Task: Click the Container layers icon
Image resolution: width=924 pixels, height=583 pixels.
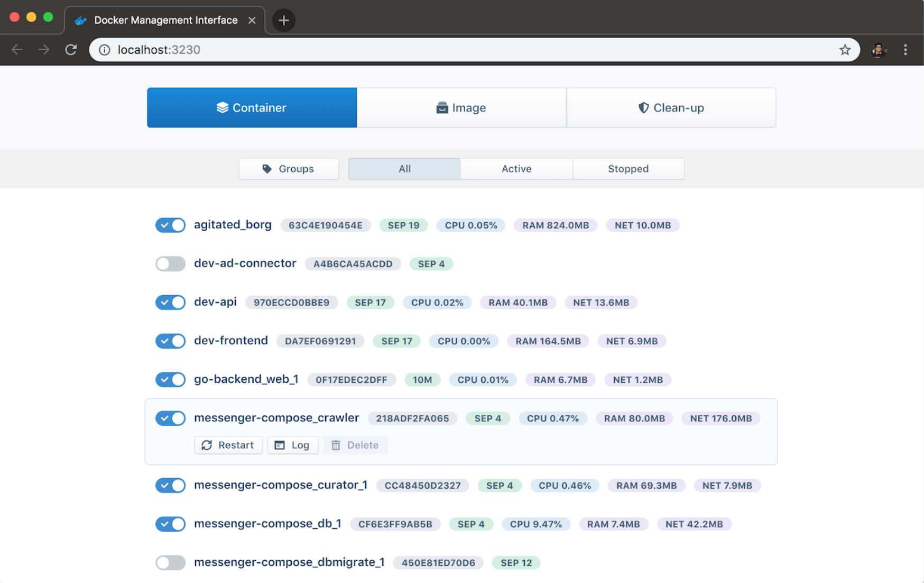Action: (222, 107)
